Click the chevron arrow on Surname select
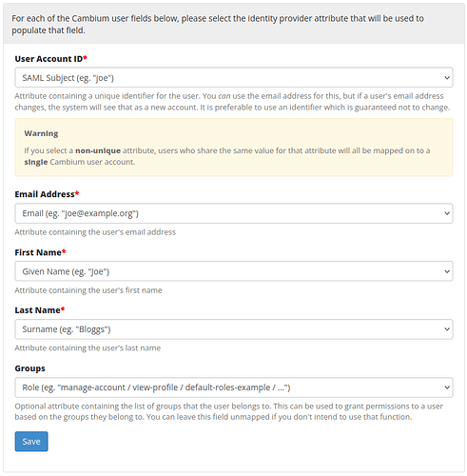Image resolution: width=467 pixels, height=476 pixels. point(447,329)
